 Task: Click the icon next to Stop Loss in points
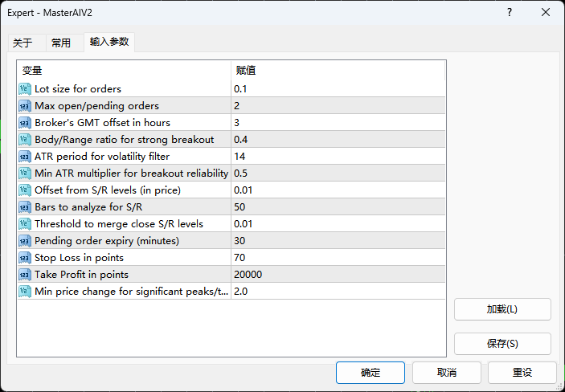tap(24, 257)
